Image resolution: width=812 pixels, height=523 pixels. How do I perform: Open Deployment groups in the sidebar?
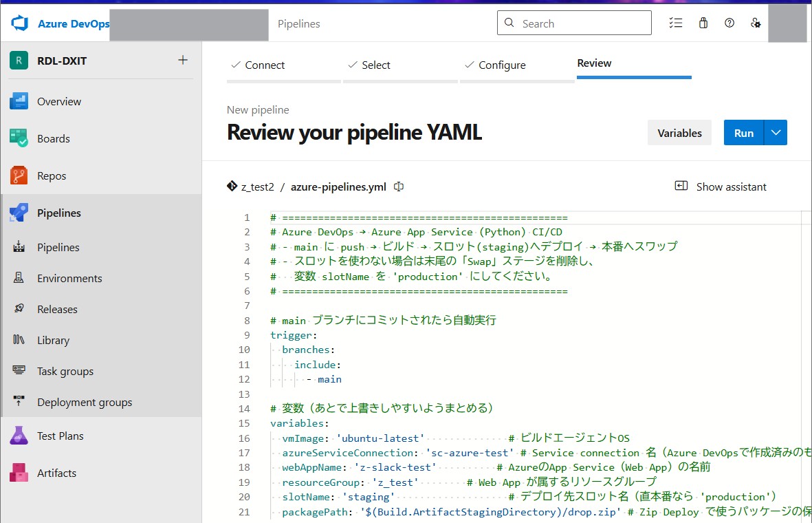[85, 403]
